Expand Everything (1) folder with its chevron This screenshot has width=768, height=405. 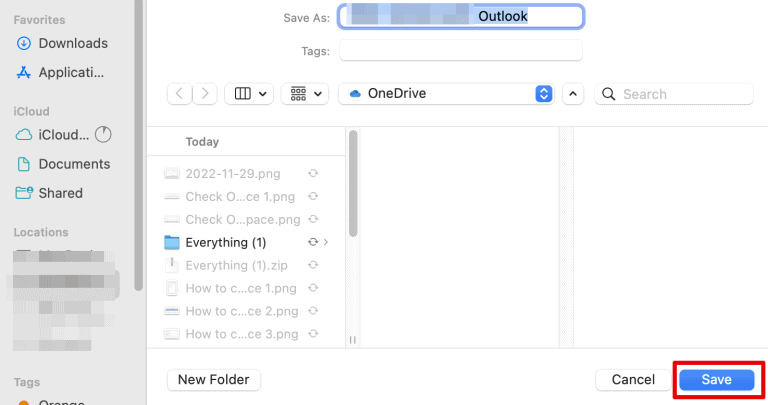(326, 242)
